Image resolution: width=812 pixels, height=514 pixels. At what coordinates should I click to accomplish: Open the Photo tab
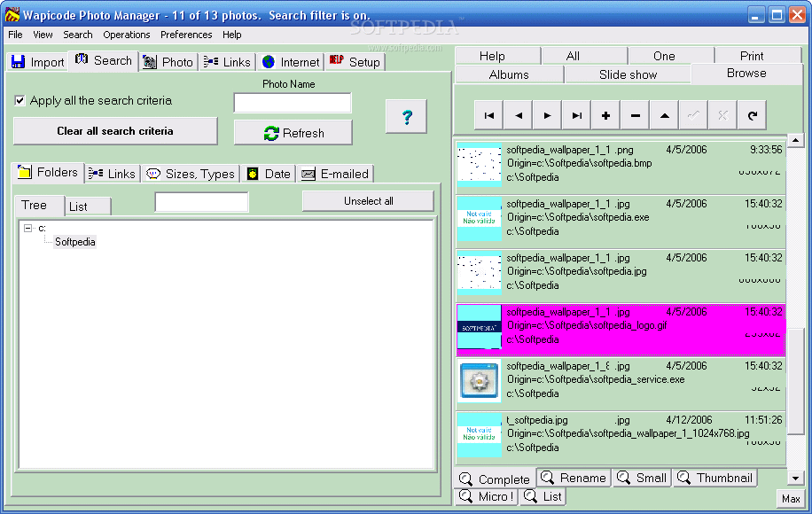(168, 62)
